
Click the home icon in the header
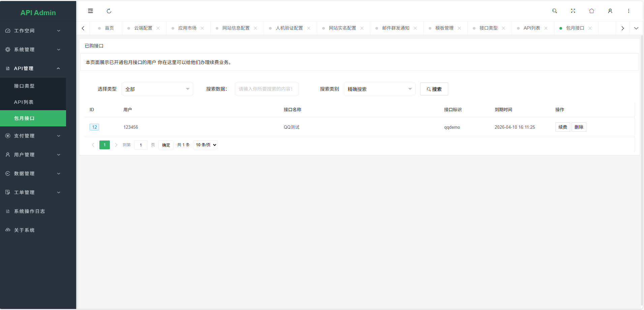point(591,11)
